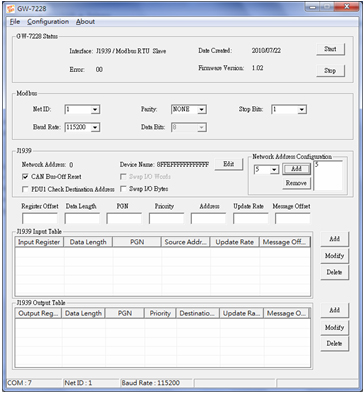Open the Stop Bits dropdown
363x394 pixels.
[x=302, y=109]
